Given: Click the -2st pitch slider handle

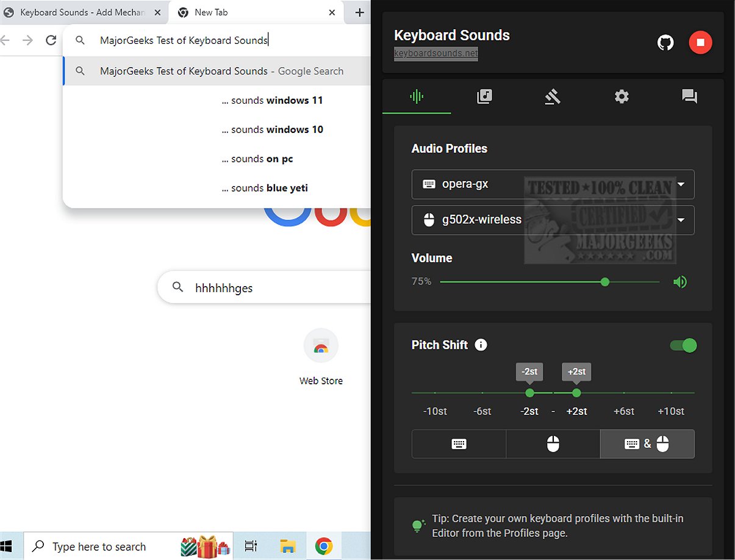Looking at the screenshot, I should coord(529,393).
